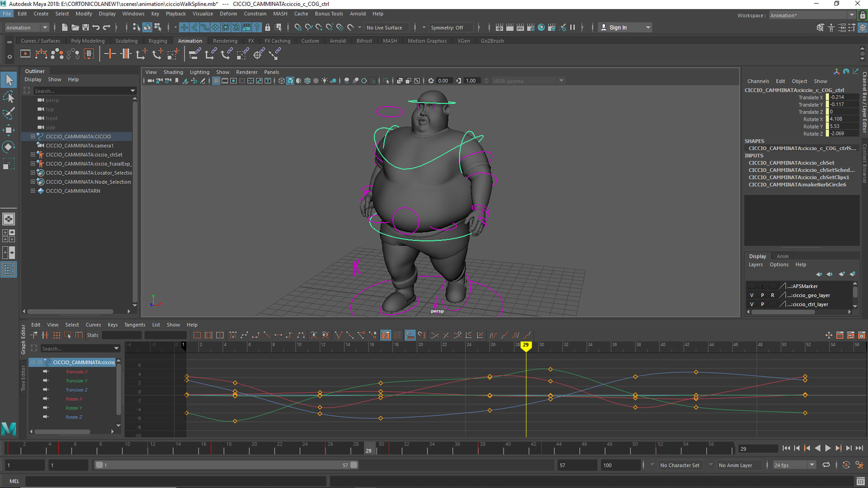Select the Rotate tool in the left toolbox
868x488 pixels.
[9, 147]
